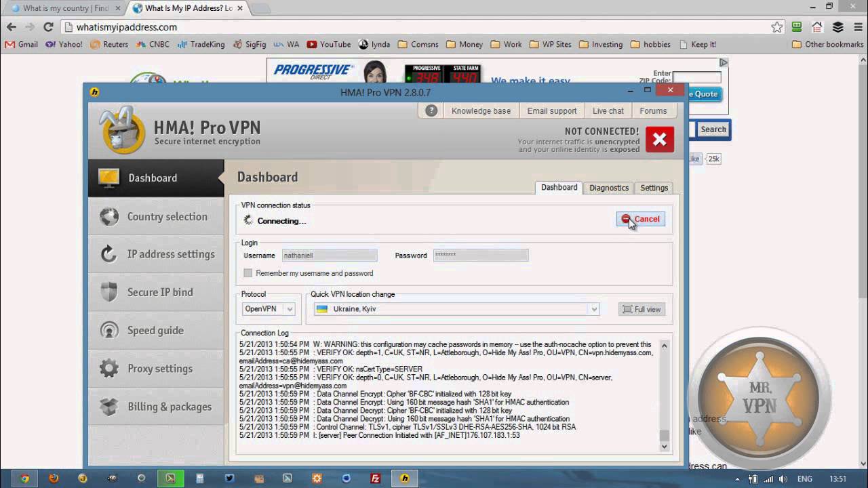
Task: Open the WP Sites bookmarks folder
Action: coord(550,44)
